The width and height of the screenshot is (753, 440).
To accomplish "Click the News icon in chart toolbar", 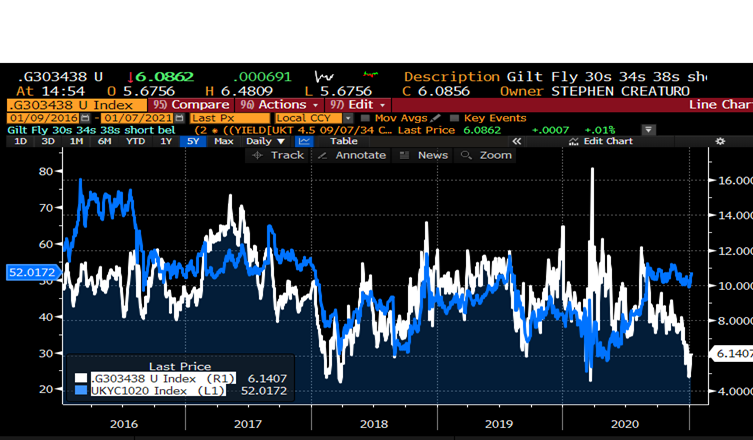I will [405, 155].
